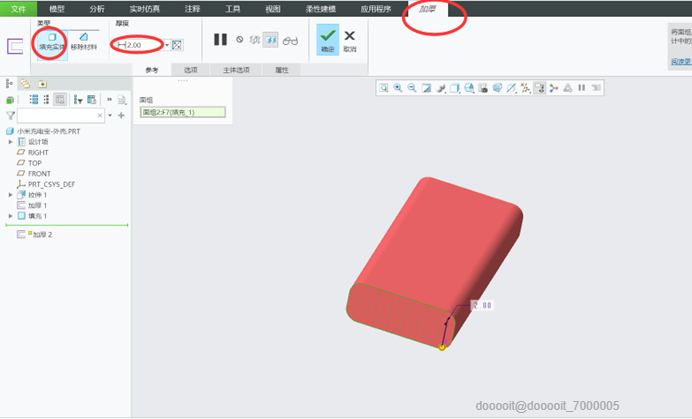Open the 主体选项 (Body Options) tab
Screen dimensions: 692x419
point(236,70)
